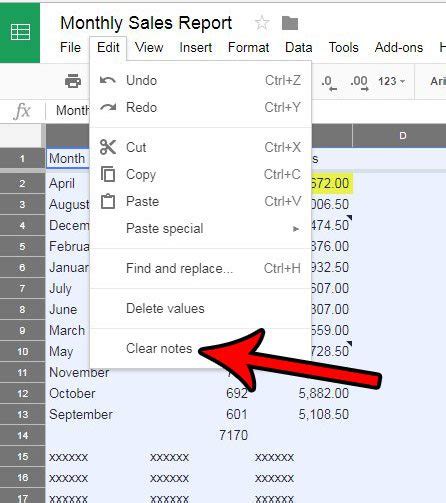
Task: Click the Monthly Sales Report title
Action: [146, 23]
